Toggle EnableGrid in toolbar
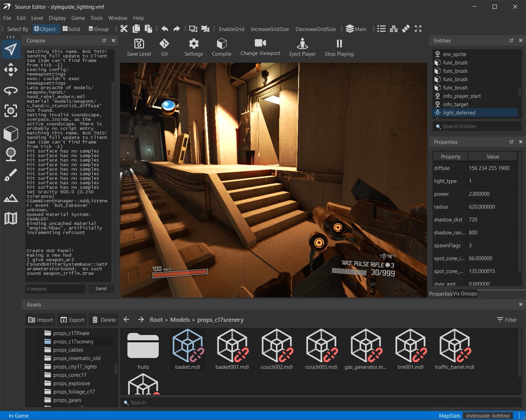This screenshot has width=526, height=420. (231, 29)
